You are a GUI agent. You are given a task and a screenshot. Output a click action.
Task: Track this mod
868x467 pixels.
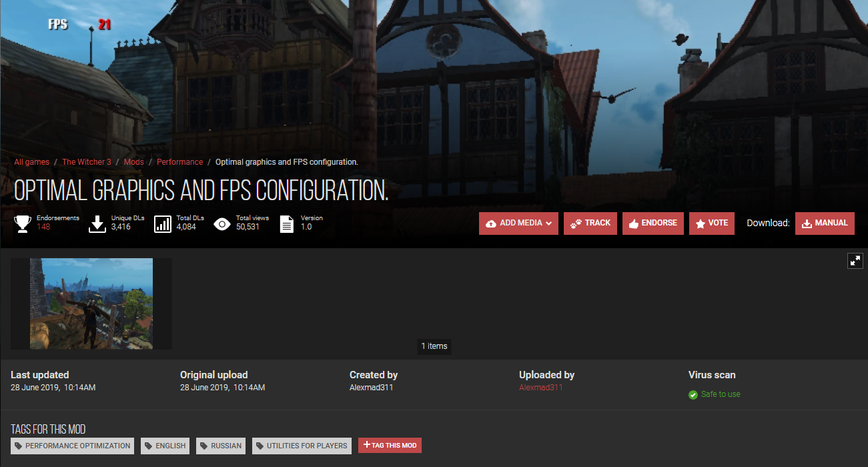590,223
